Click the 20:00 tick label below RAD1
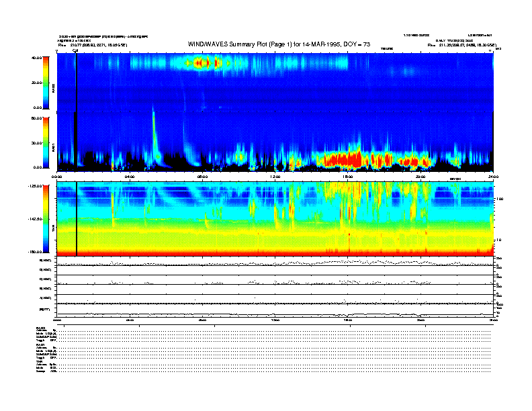This screenshot has height=411, width=532. (420, 177)
